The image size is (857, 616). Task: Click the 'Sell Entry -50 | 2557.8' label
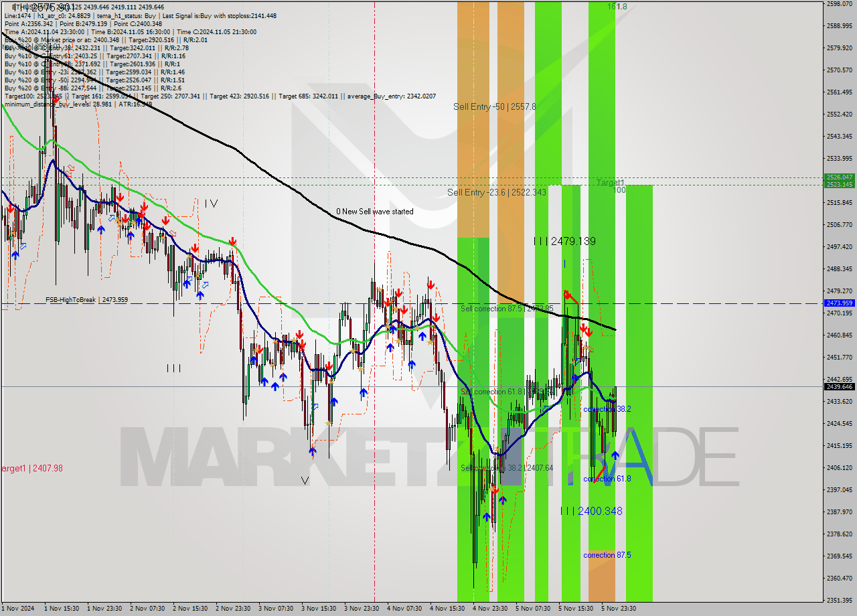494,106
